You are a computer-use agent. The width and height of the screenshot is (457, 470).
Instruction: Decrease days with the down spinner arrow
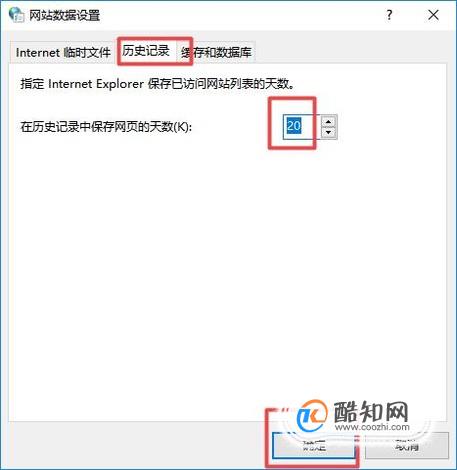(329, 133)
